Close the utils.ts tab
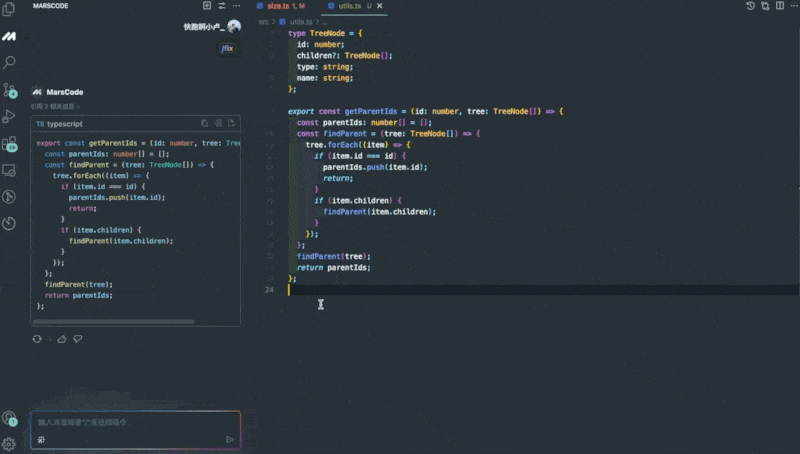 [x=380, y=6]
